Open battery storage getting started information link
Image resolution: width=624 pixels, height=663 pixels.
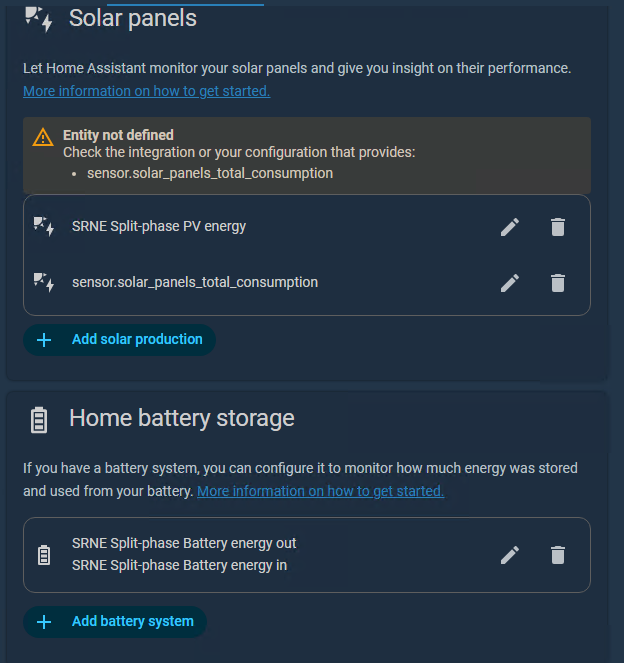point(320,491)
